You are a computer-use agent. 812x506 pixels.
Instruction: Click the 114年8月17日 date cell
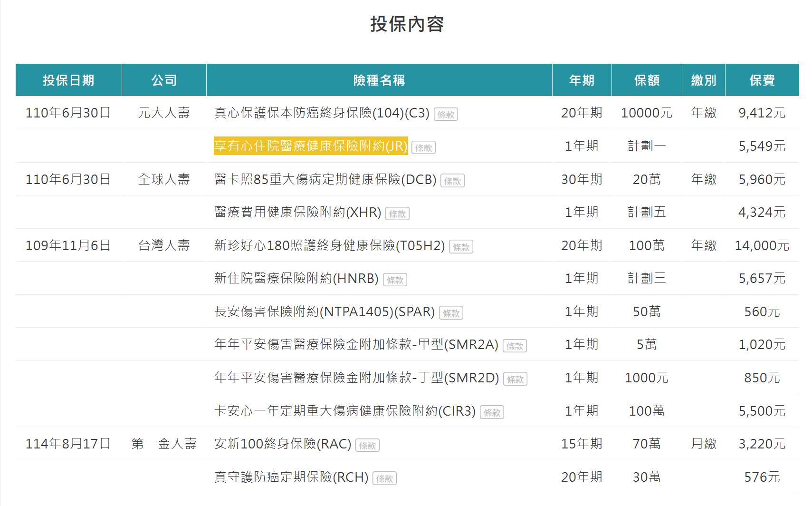[x=68, y=444]
